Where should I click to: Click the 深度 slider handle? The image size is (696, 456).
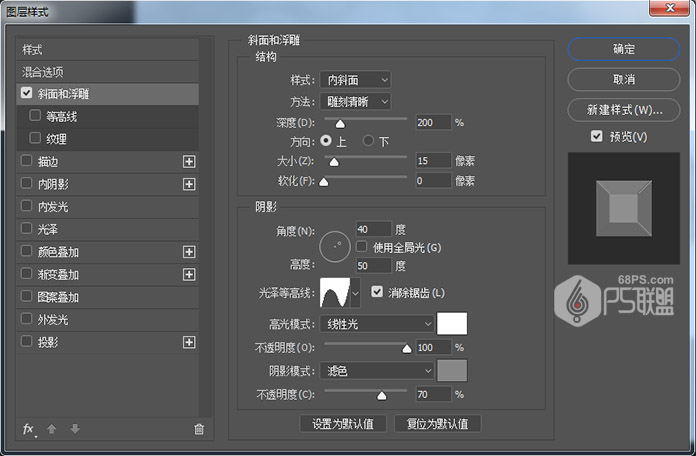[340, 123]
